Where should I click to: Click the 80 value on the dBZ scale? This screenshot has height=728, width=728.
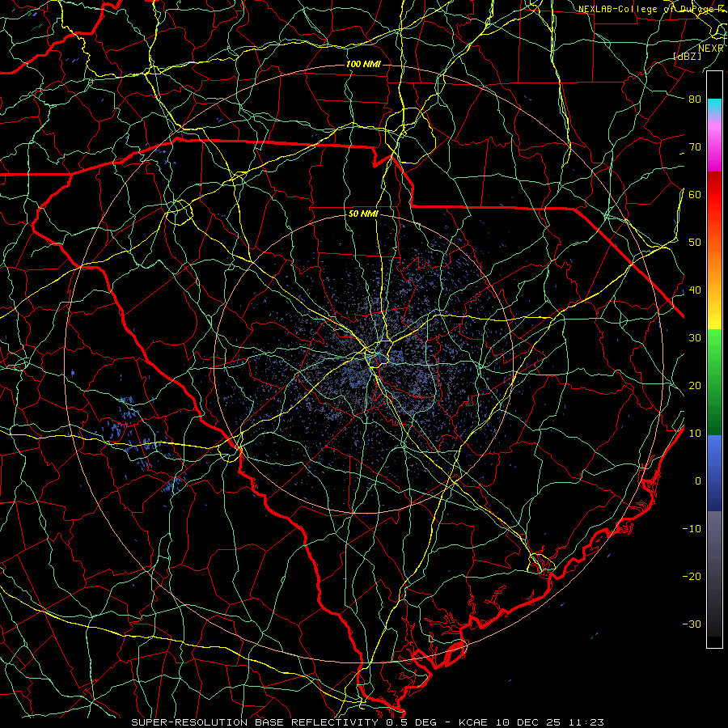(695, 99)
